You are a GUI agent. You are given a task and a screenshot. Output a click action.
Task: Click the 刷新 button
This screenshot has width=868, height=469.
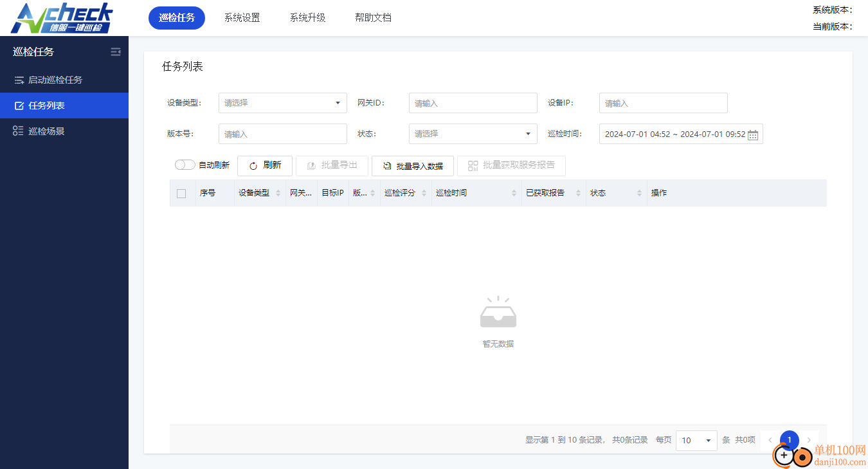coord(265,165)
